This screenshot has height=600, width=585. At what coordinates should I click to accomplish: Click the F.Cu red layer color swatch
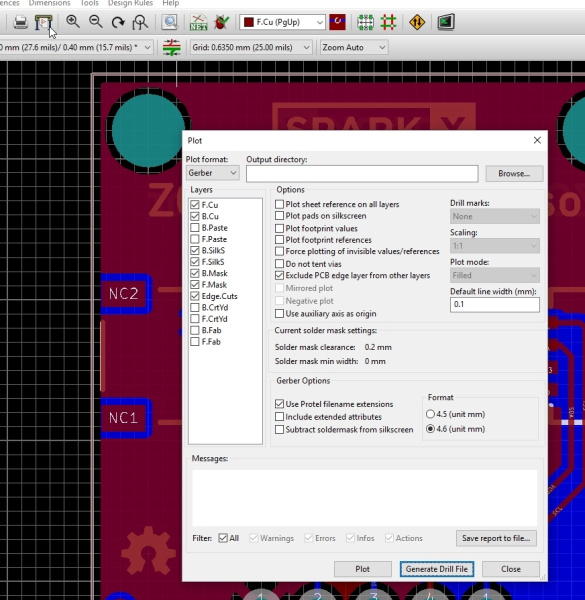tap(249, 22)
